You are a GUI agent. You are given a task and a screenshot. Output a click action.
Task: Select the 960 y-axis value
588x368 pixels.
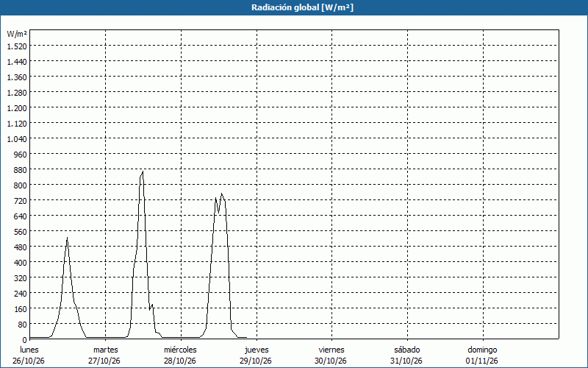pyautogui.click(x=21, y=155)
